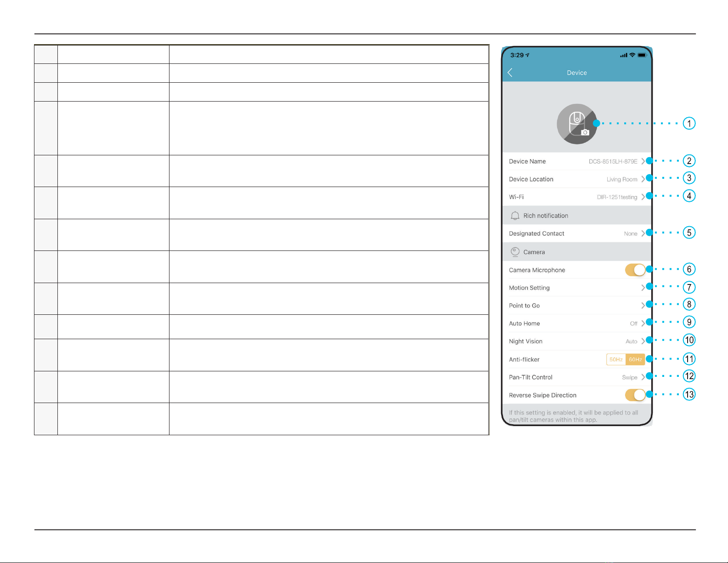Tap Night Vision label

tap(525, 341)
